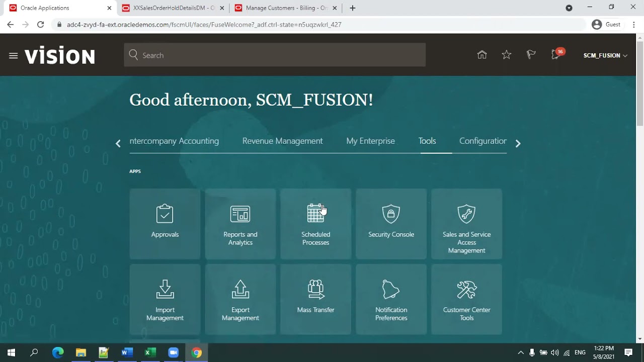The height and width of the screenshot is (362, 644).
Task: Open Import Management tile
Action: [165, 299]
